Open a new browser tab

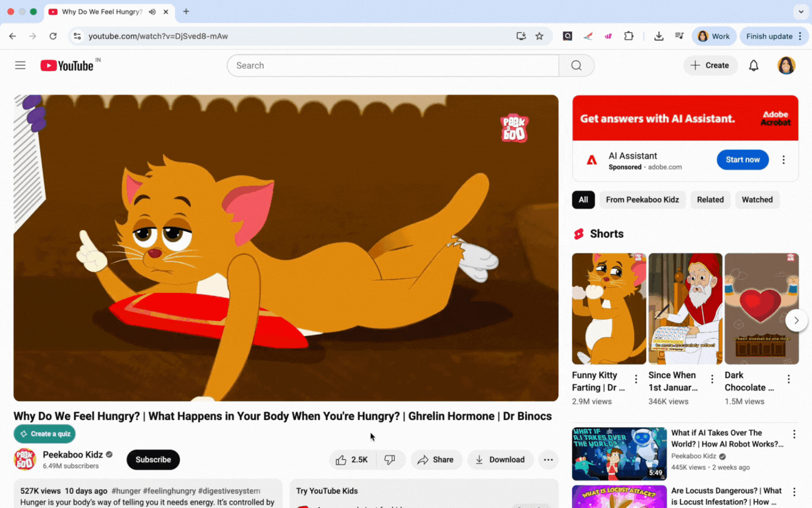point(186,11)
